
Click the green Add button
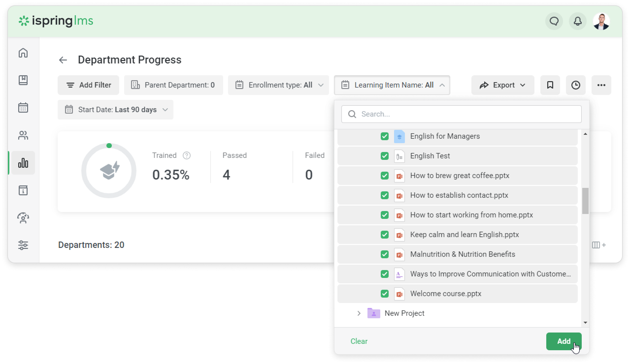tap(564, 341)
